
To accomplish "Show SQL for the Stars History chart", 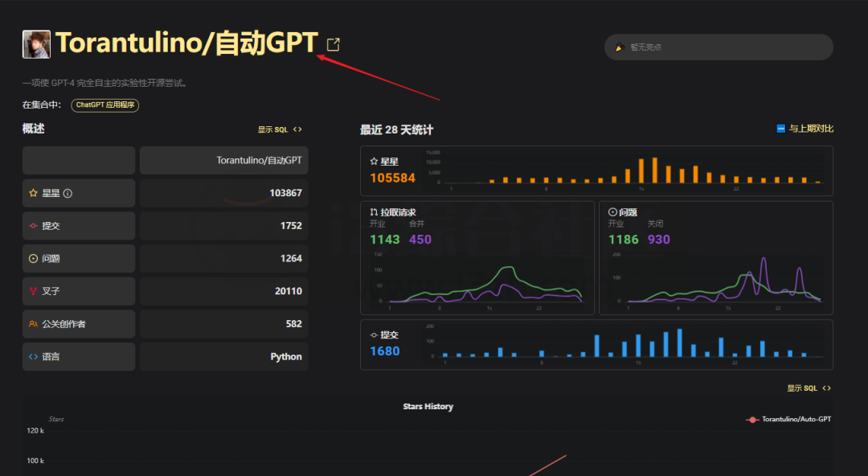I will click(x=802, y=388).
